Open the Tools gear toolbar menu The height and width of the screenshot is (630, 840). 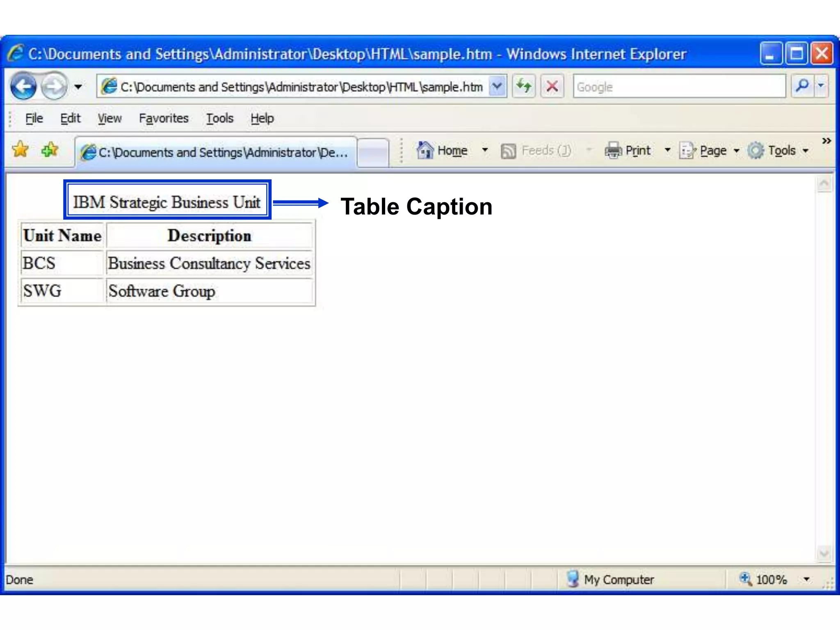click(778, 151)
